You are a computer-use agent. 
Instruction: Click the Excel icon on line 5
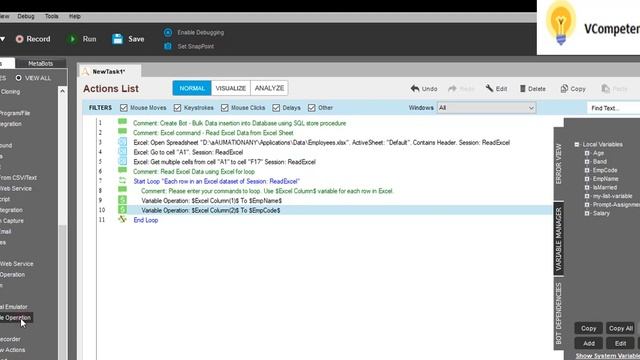click(122, 161)
